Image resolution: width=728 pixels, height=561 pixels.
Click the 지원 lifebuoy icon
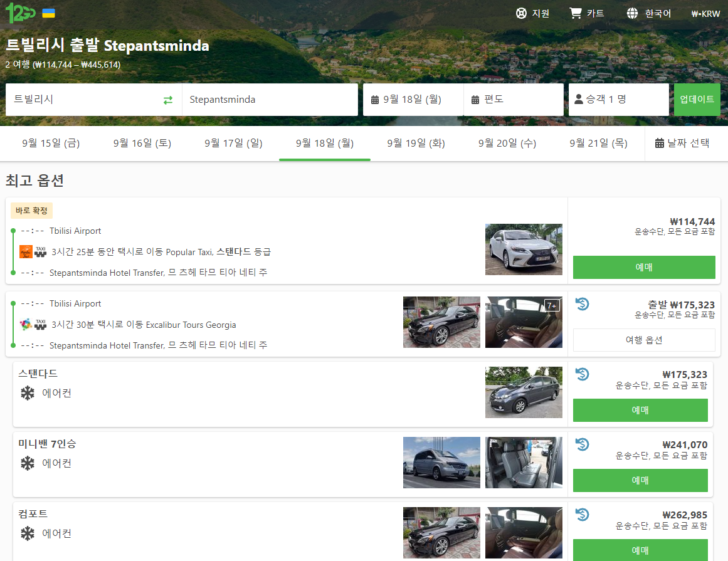tap(522, 13)
